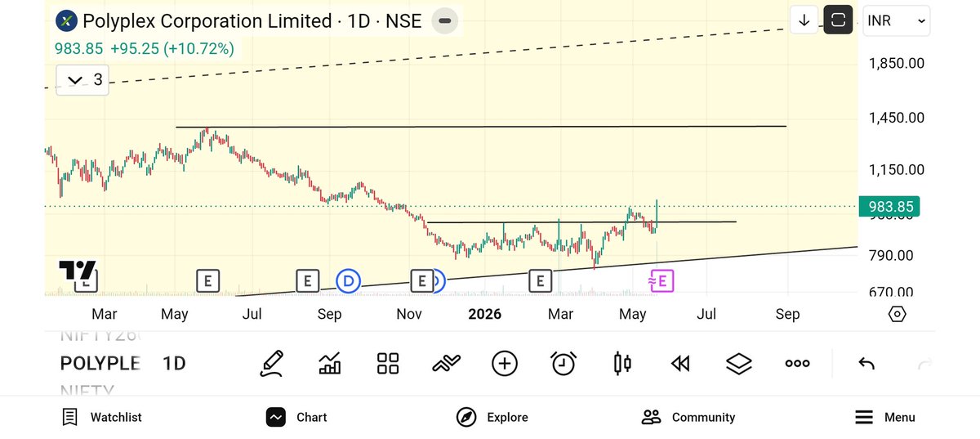Add a symbol with the plus circle icon
The width and height of the screenshot is (980, 439).
pyautogui.click(x=505, y=363)
